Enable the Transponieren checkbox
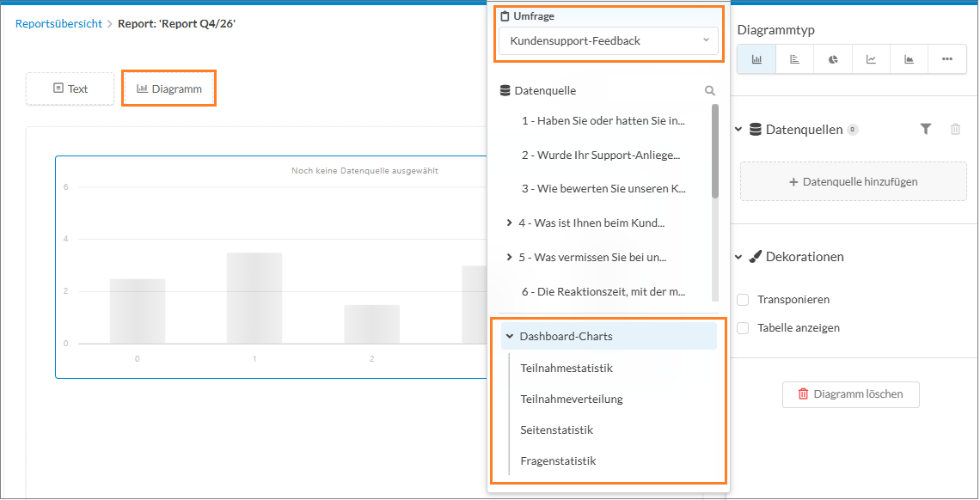980x500 pixels. point(743,300)
